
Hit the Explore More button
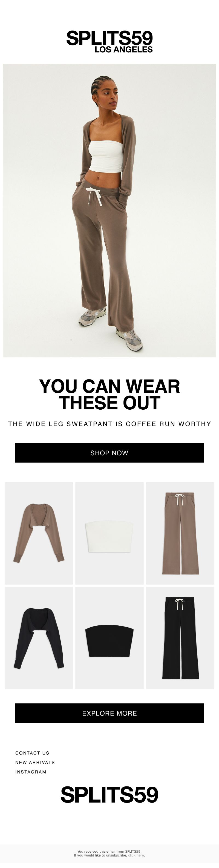pos(109,713)
